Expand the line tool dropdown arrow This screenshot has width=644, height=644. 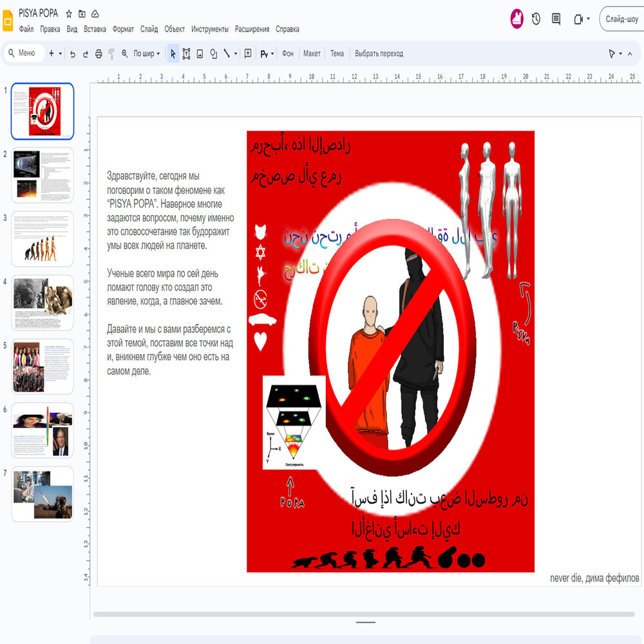[x=236, y=54]
